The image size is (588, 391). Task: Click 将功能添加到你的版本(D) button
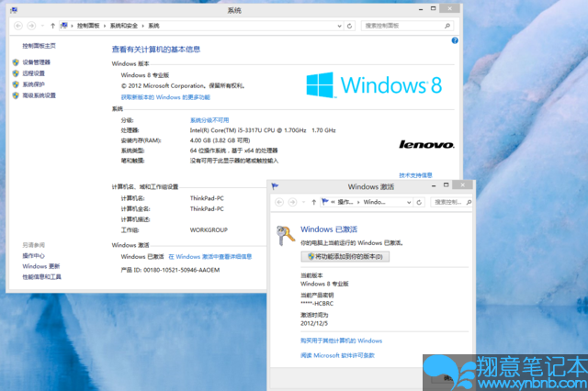click(345, 257)
